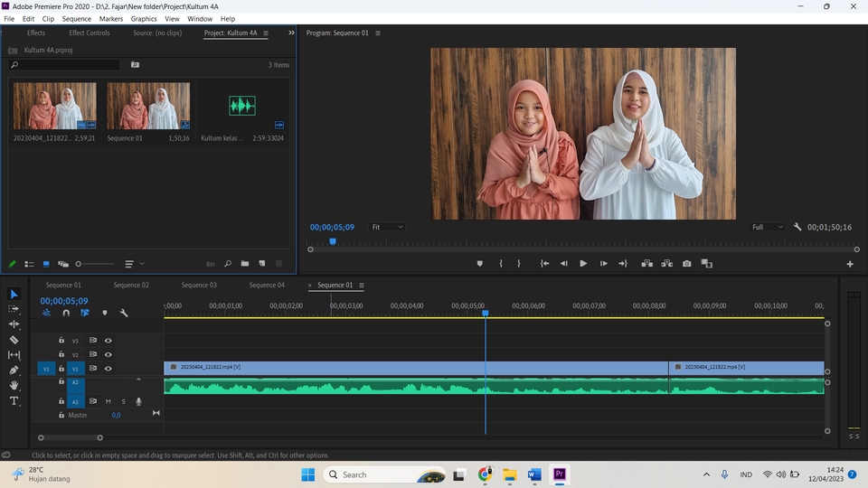This screenshot has height=488, width=868.
Task: Click the Mark In bracket icon
Action: (501, 263)
